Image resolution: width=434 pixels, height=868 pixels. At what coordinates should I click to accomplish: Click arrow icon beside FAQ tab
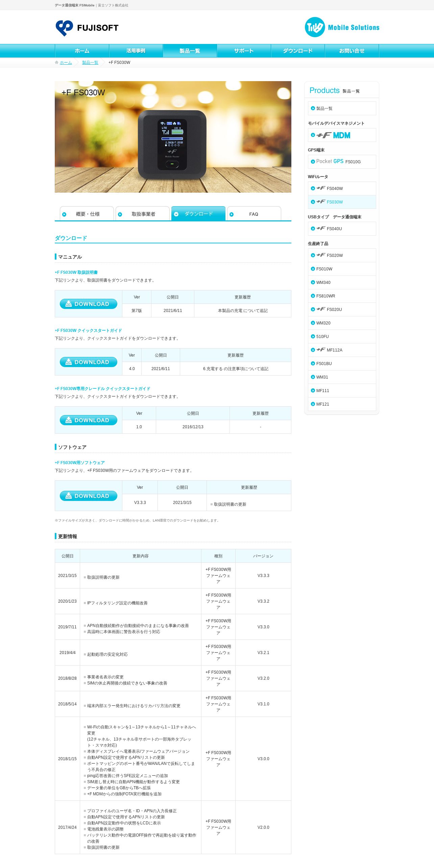[232, 214]
